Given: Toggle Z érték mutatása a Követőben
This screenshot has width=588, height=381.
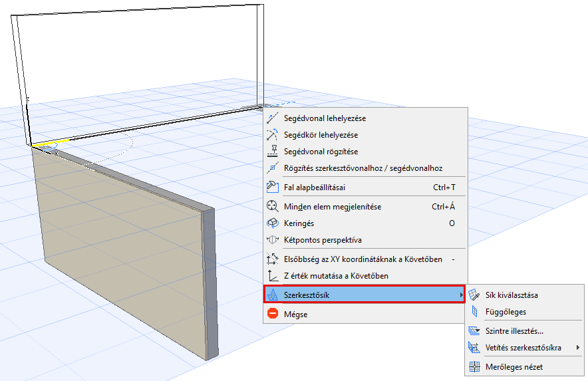Looking at the screenshot, I should point(366,276).
